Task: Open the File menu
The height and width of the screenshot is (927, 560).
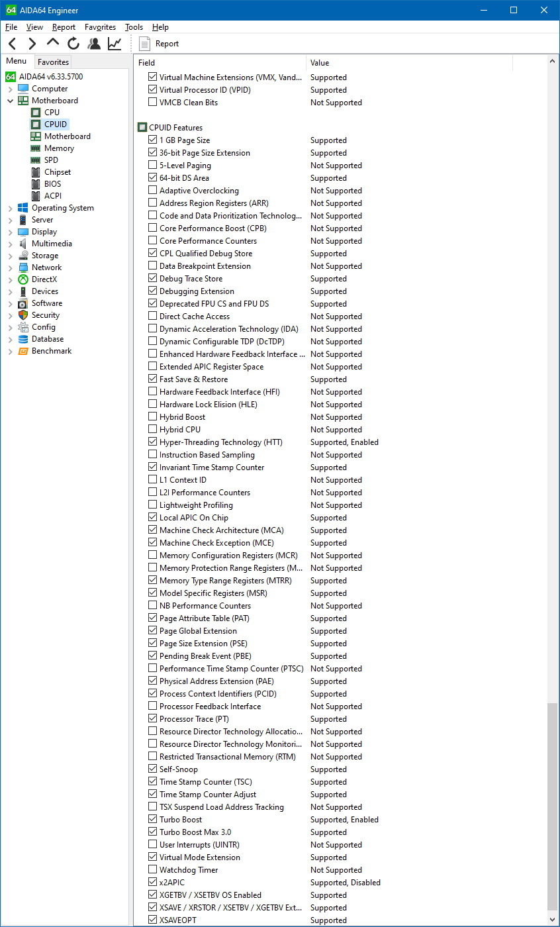Action: point(11,27)
